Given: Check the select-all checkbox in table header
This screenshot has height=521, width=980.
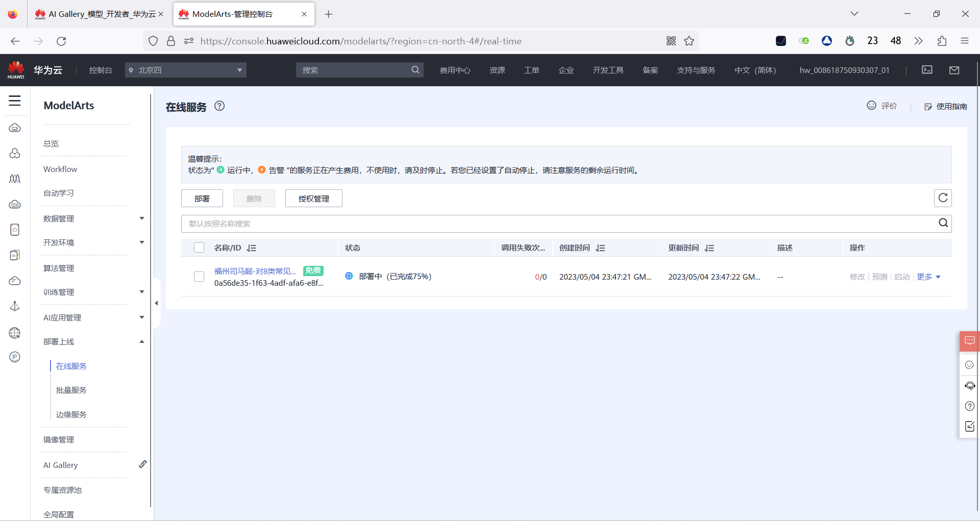Looking at the screenshot, I should pos(199,247).
